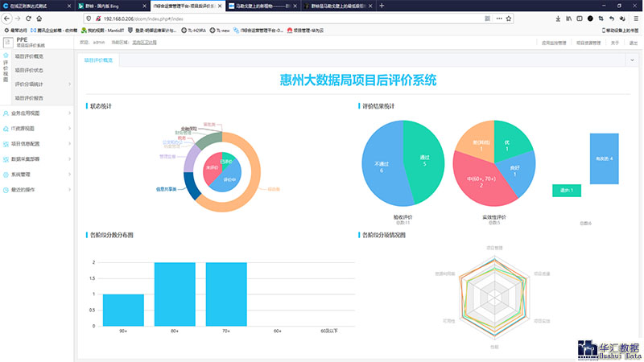The image size is (644, 362).
Task: Click the 项目评价概览 content tab
Action: tap(98, 60)
